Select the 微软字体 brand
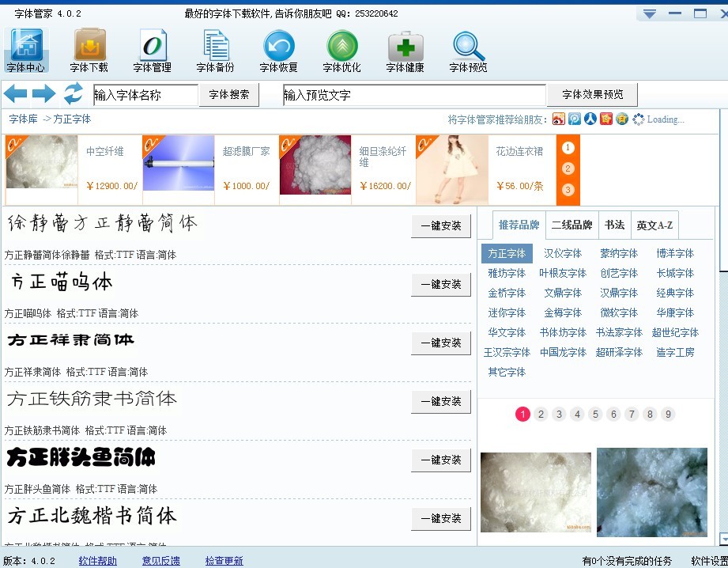The width and height of the screenshot is (728, 568). (x=619, y=312)
